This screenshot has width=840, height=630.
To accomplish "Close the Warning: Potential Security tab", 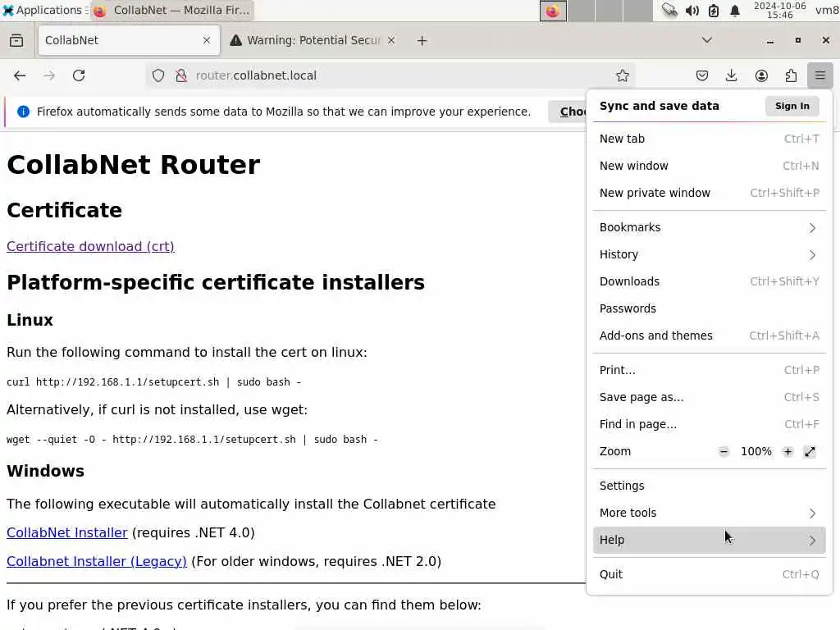I will click(x=391, y=40).
